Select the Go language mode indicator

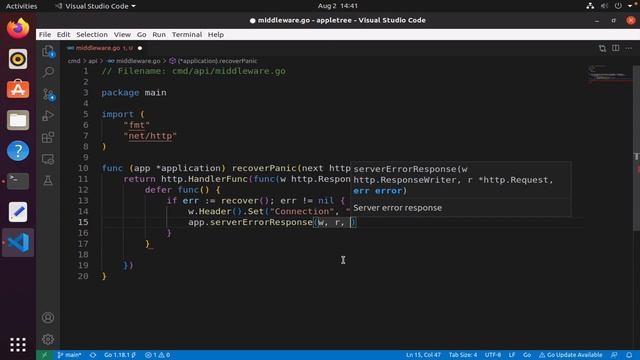527,355
